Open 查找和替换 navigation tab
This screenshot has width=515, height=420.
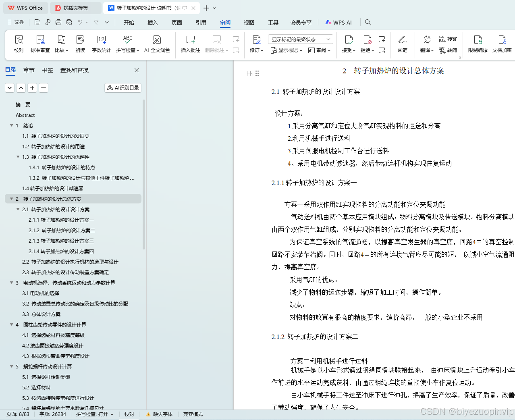pos(75,70)
